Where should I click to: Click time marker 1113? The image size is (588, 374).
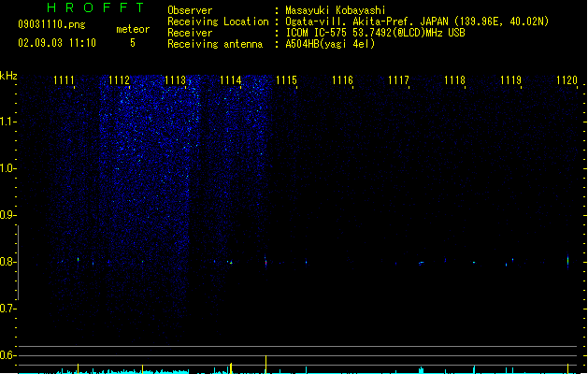pyautogui.click(x=175, y=80)
